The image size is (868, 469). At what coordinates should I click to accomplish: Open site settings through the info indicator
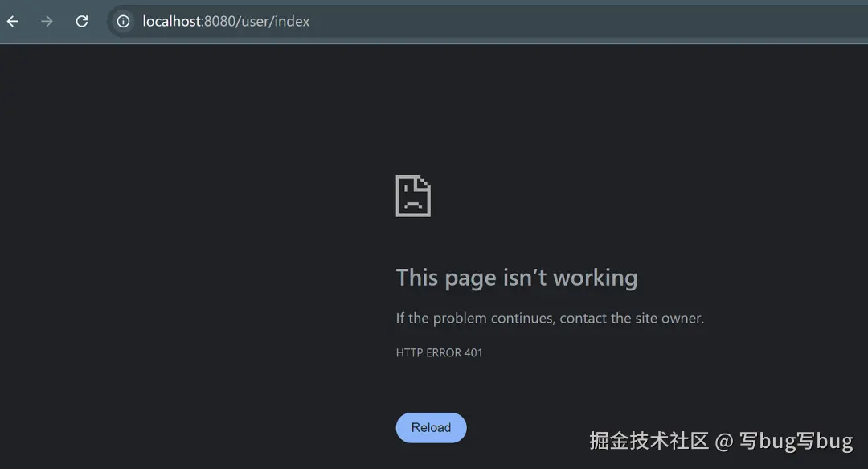[122, 21]
